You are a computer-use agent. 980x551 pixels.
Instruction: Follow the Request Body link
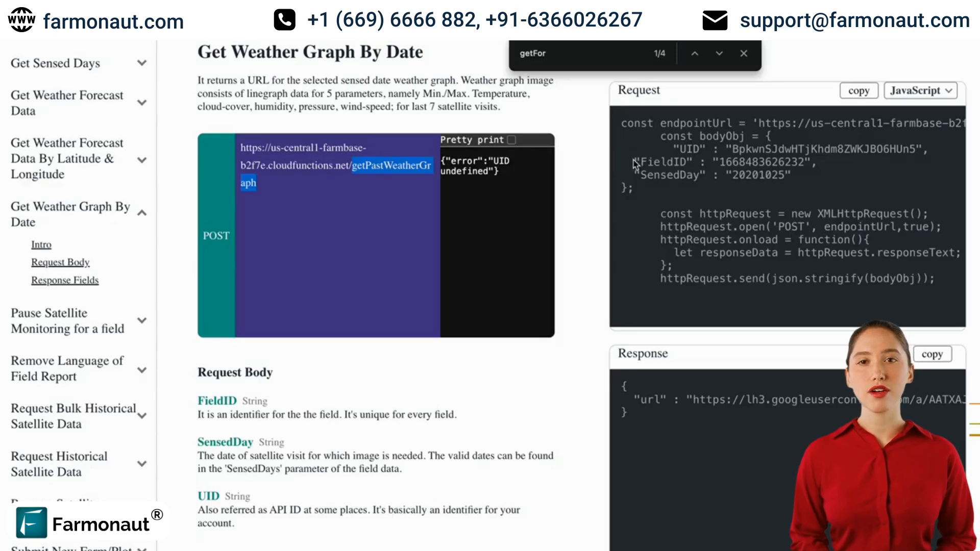click(60, 262)
